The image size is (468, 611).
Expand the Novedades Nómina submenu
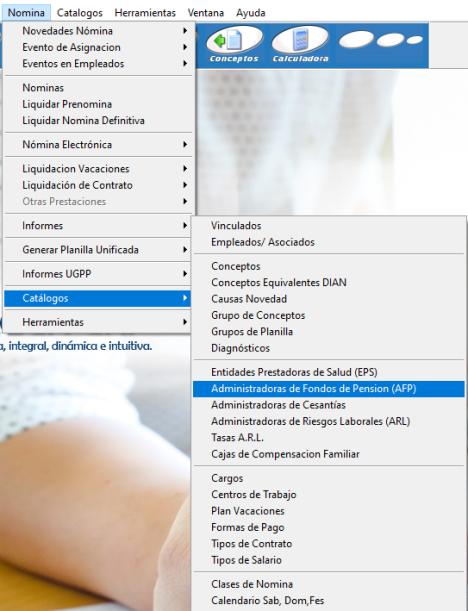coord(98,31)
